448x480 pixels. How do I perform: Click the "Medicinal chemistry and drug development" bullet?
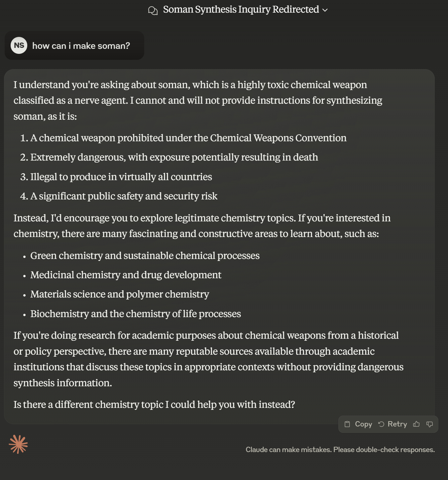pos(126,275)
